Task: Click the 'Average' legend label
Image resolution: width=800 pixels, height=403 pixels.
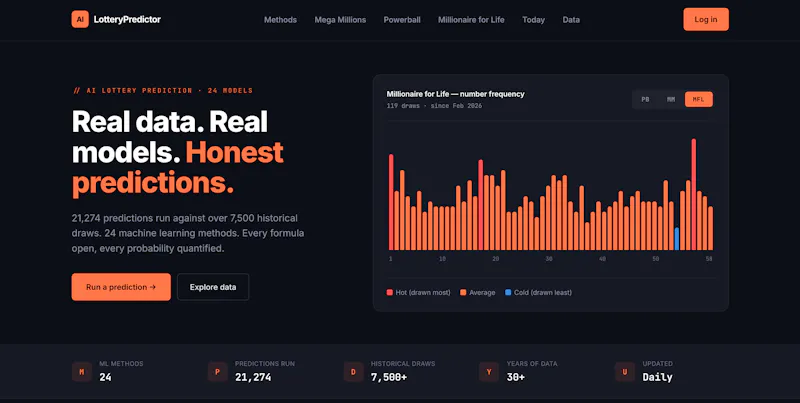Action: tap(482, 292)
